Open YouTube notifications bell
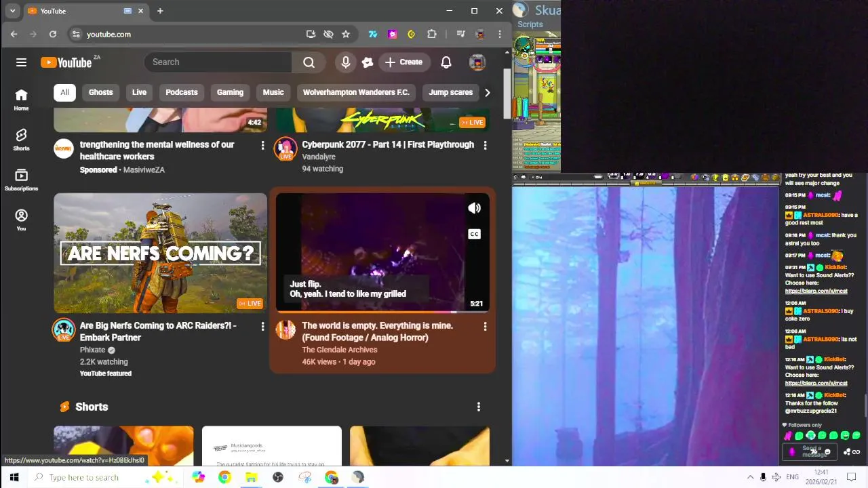 [446, 62]
